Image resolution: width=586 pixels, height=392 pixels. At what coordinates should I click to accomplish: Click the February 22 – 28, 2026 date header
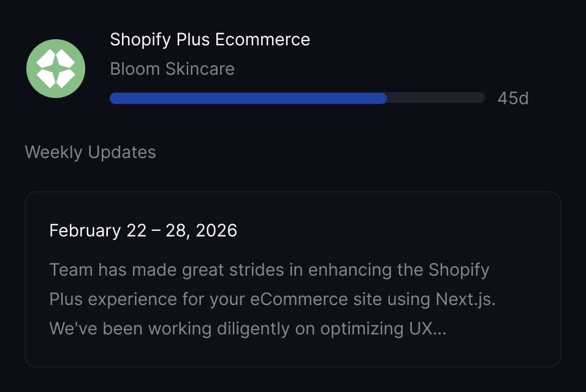point(143,231)
